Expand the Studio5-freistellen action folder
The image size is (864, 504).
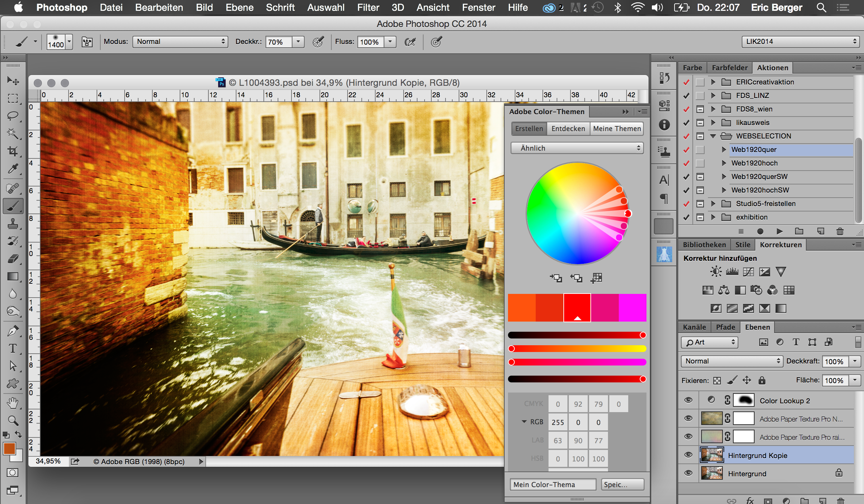tap(713, 204)
